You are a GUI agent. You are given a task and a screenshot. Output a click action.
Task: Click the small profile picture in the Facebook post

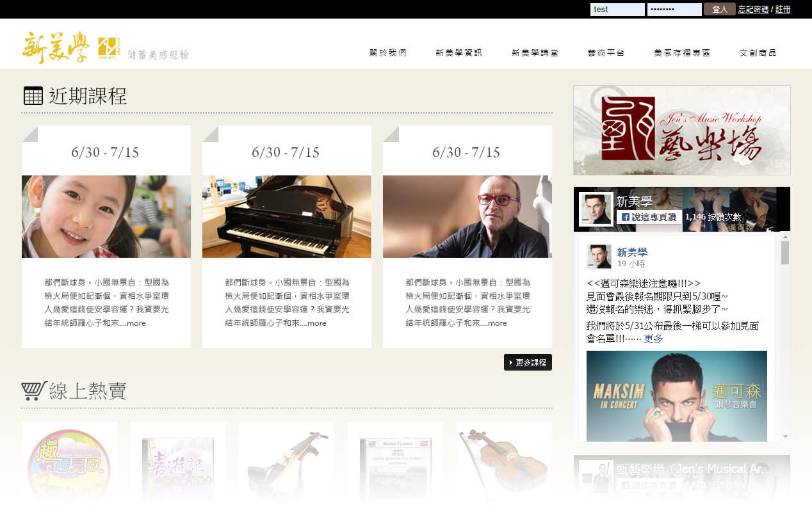(599, 257)
